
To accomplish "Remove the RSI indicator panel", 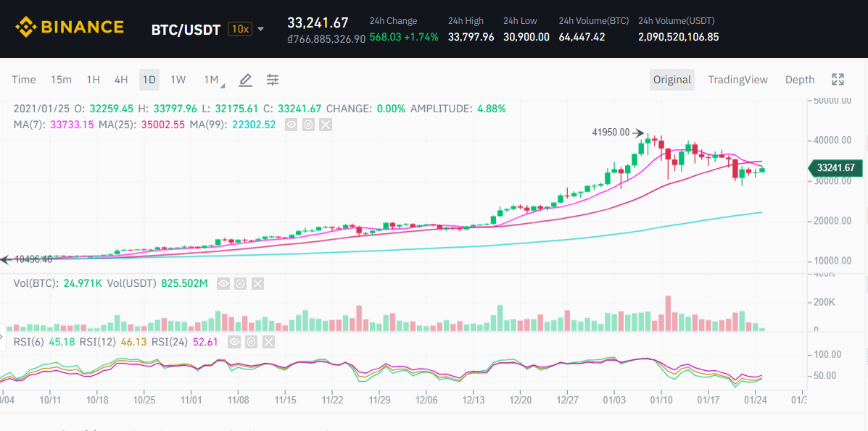I will 269,342.
